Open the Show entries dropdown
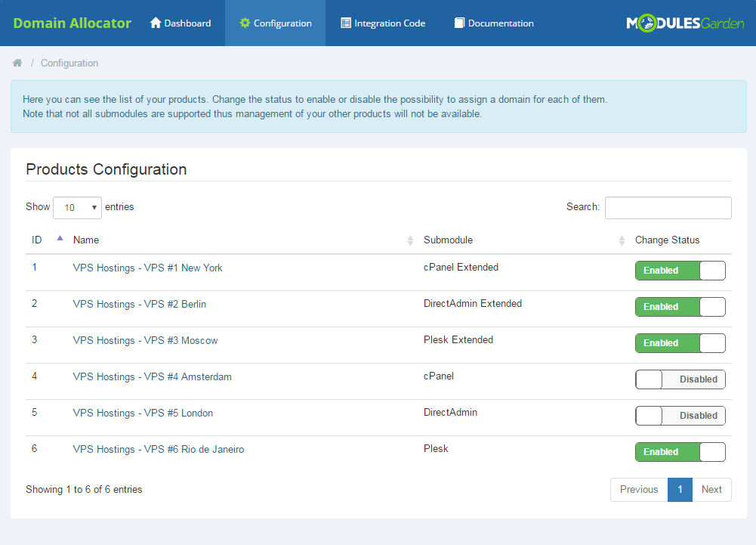This screenshot has height=545, width=756. [x=76, y=206]
